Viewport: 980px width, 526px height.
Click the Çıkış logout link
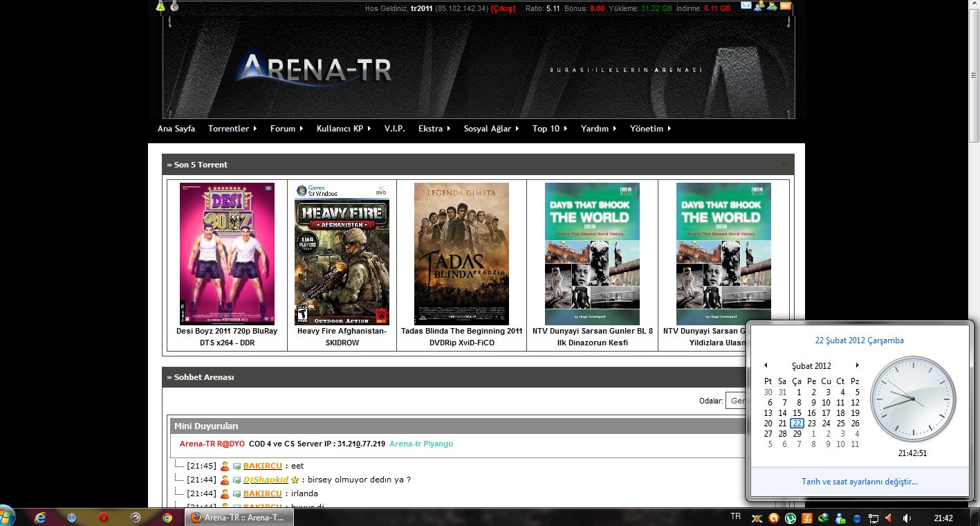pyautogui.click(x=503, y=8)
